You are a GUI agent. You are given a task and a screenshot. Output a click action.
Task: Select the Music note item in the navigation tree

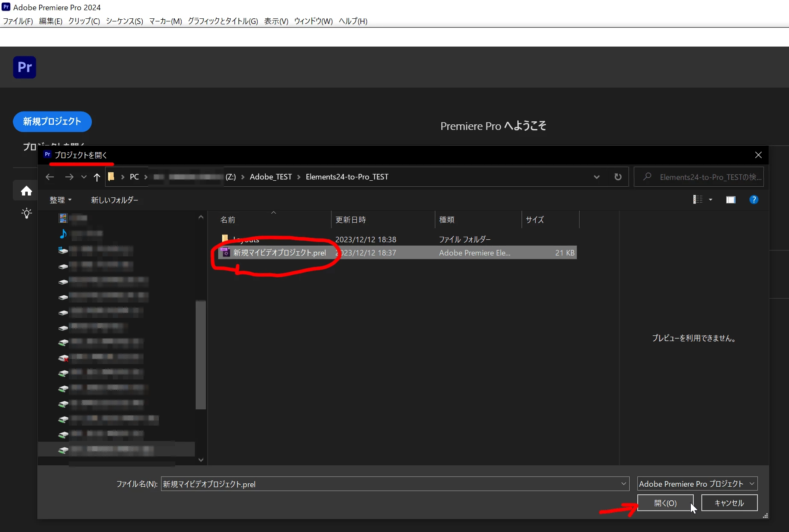(63, 234)
